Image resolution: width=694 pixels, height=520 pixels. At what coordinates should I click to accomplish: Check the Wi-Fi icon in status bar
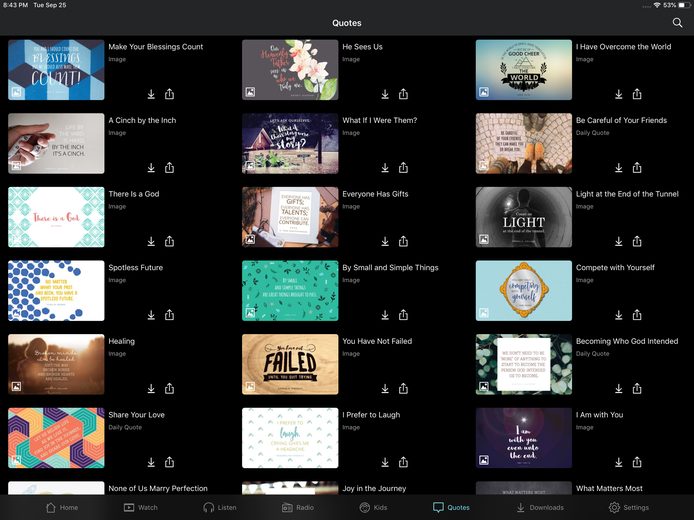(x=657, y=5)
